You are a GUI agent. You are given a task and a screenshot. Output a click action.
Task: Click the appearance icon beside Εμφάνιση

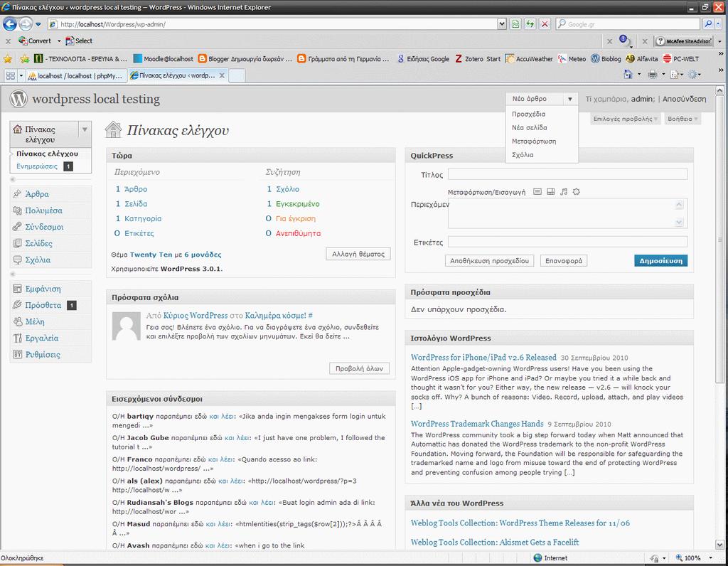[x=17, y=289]
